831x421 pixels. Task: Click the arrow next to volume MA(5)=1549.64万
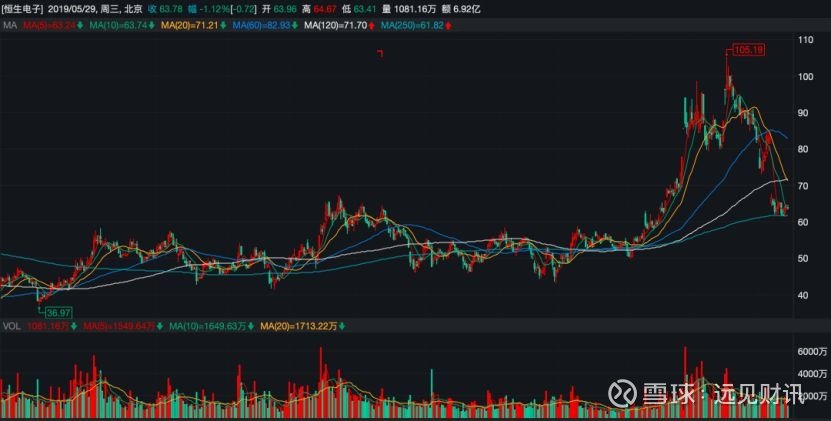click(158, 326)
